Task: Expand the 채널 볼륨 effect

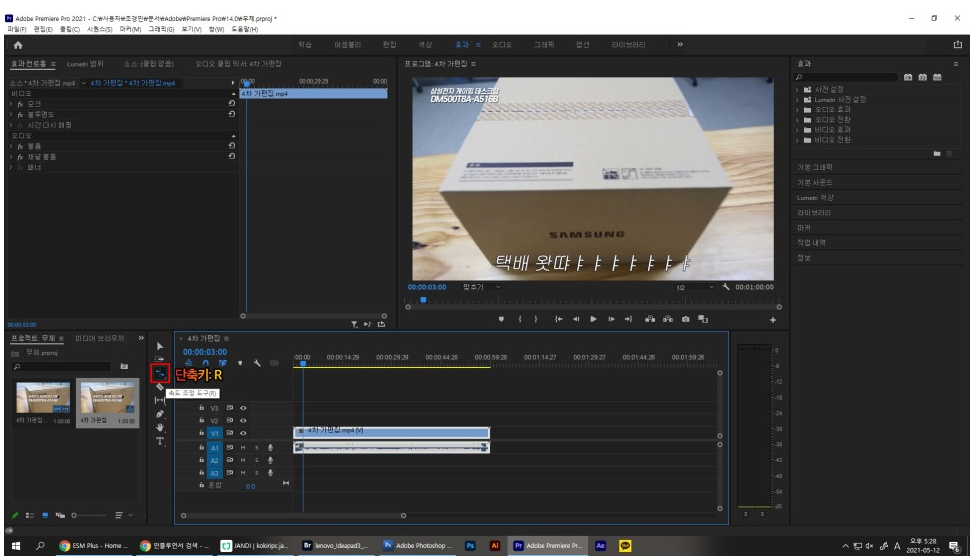Action: point(11,157)
